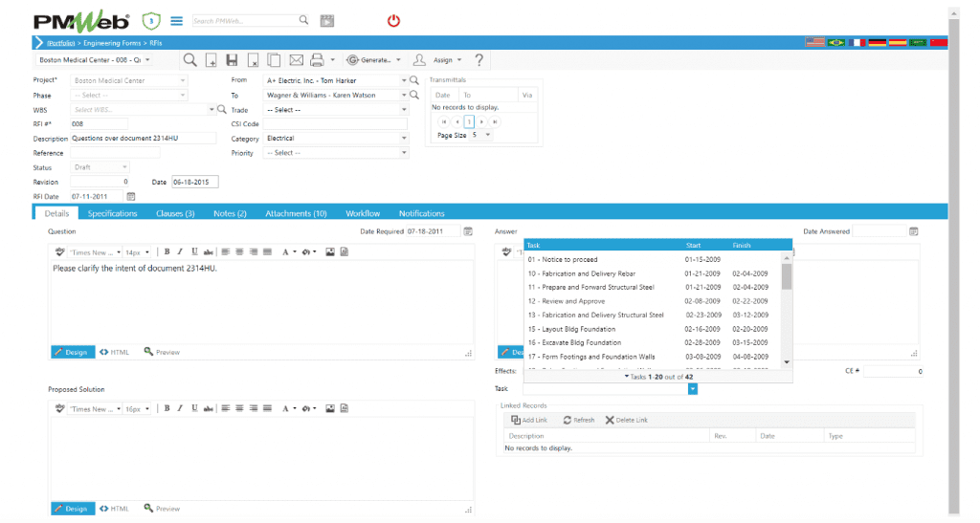
Task: Toggle bold in Proposed Solution editor
Action: [x=167, y=409]
